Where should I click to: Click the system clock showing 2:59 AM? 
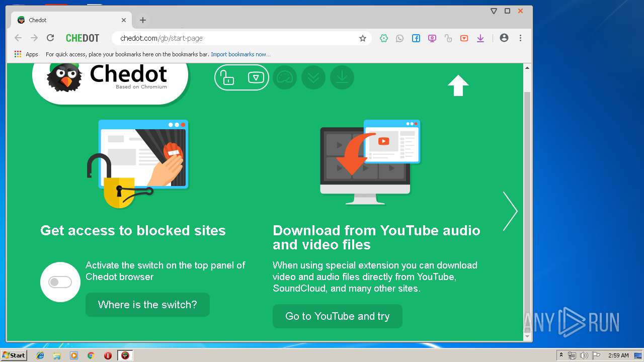[618, 355]
